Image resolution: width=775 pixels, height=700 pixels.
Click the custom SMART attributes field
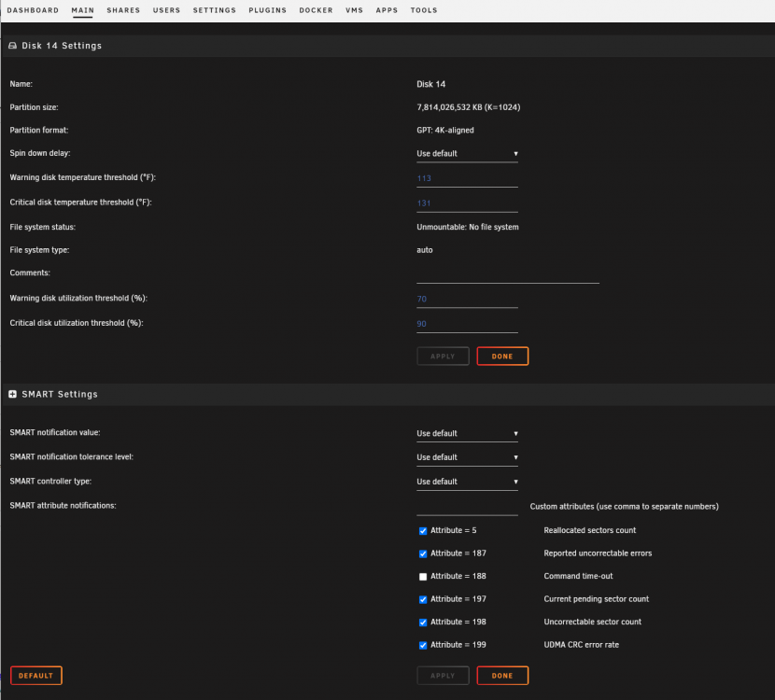tap(467, 508)
